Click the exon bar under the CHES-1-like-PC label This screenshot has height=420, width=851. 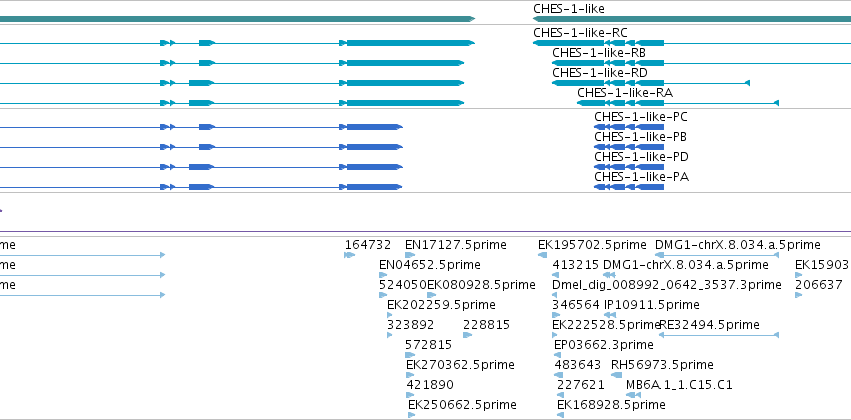(x=629, y=127)
